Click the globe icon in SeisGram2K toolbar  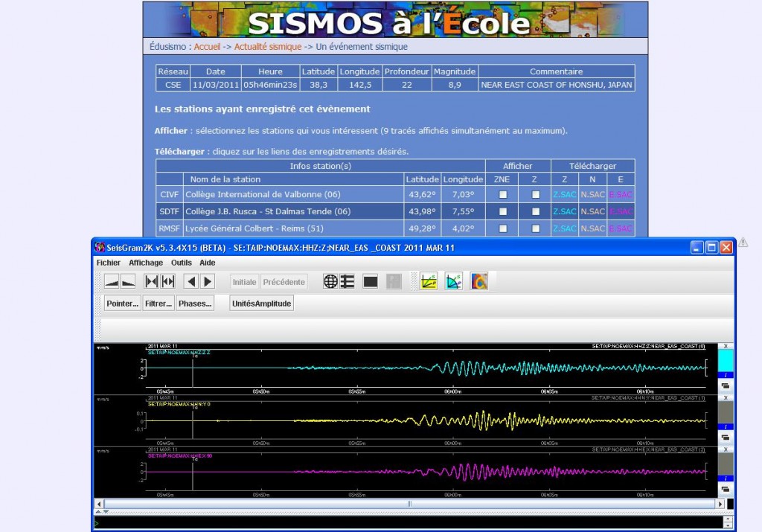pyautogui.click(x=330, y=282)
